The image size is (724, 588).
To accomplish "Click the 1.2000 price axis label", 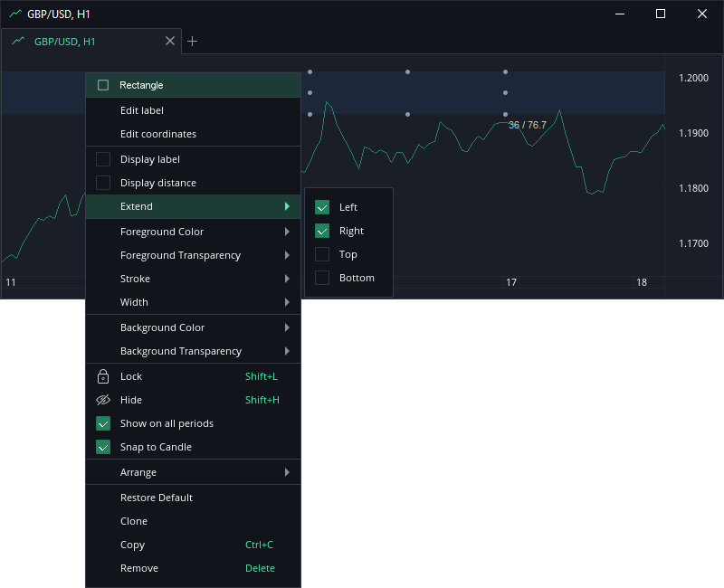I will click(x=693, y=78).
